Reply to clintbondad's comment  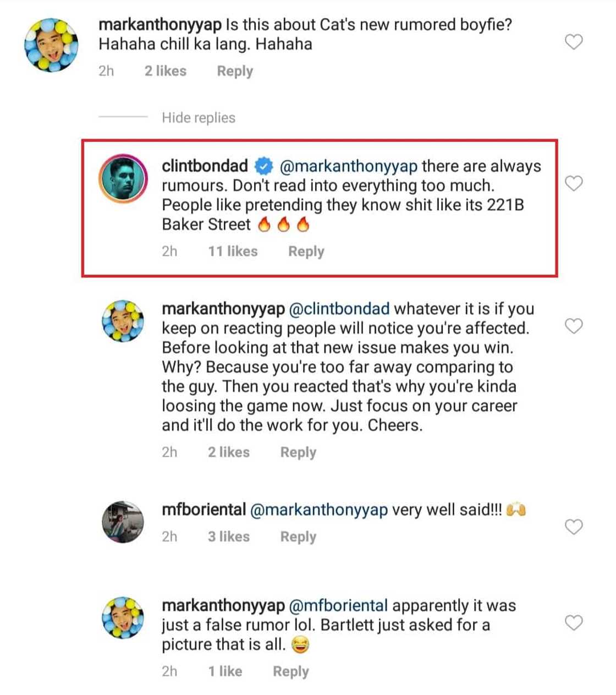(306, 251)
